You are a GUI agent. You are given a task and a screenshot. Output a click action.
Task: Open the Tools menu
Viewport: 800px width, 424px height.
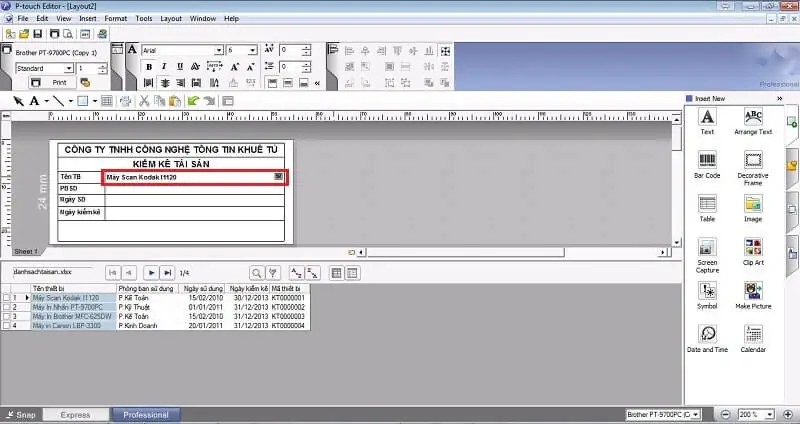coord(144,18)
